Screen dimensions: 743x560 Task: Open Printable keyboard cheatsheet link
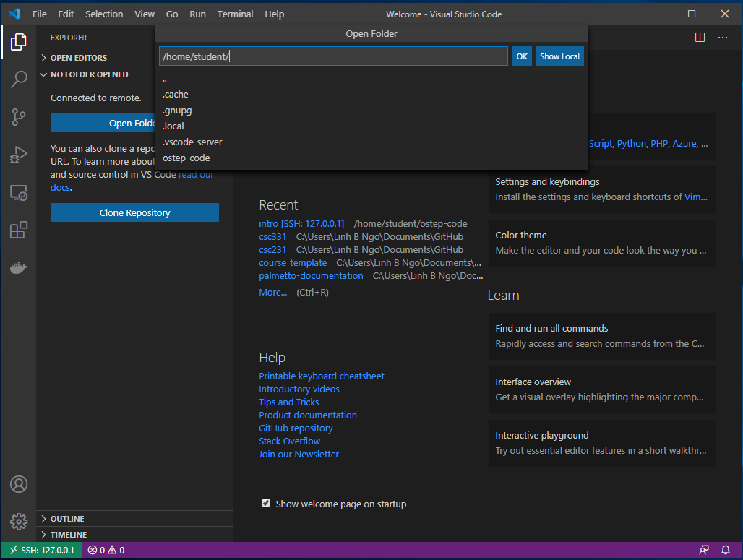tap(322, 376)
